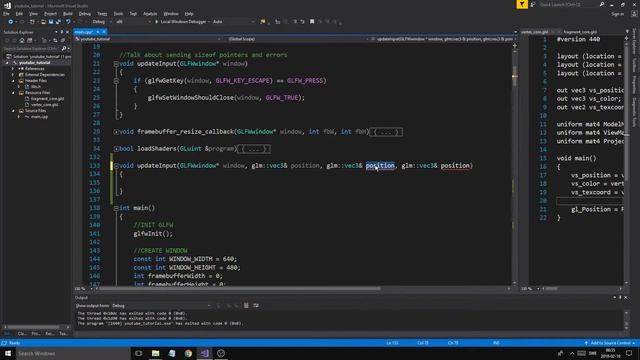The width and height of the screenshot is (640, 360).
Task: Open the Tools menu
Action: pyautogui.click(x=118, y=13)
